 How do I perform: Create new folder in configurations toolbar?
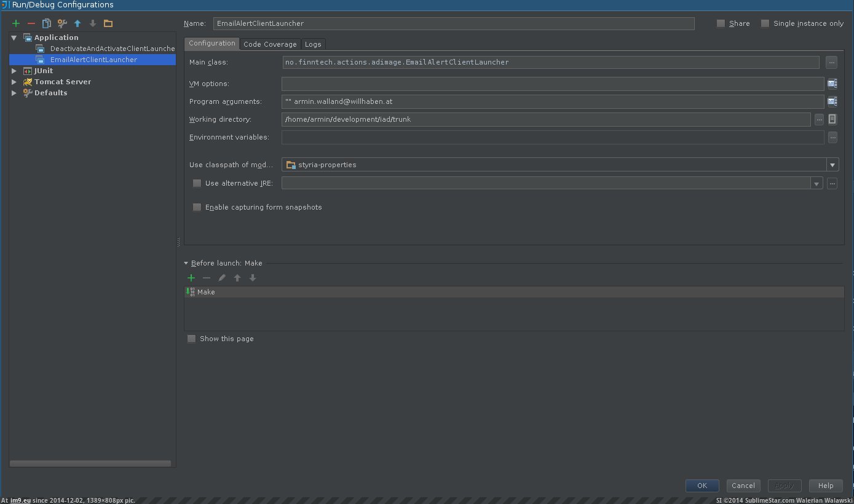point(108,23)
